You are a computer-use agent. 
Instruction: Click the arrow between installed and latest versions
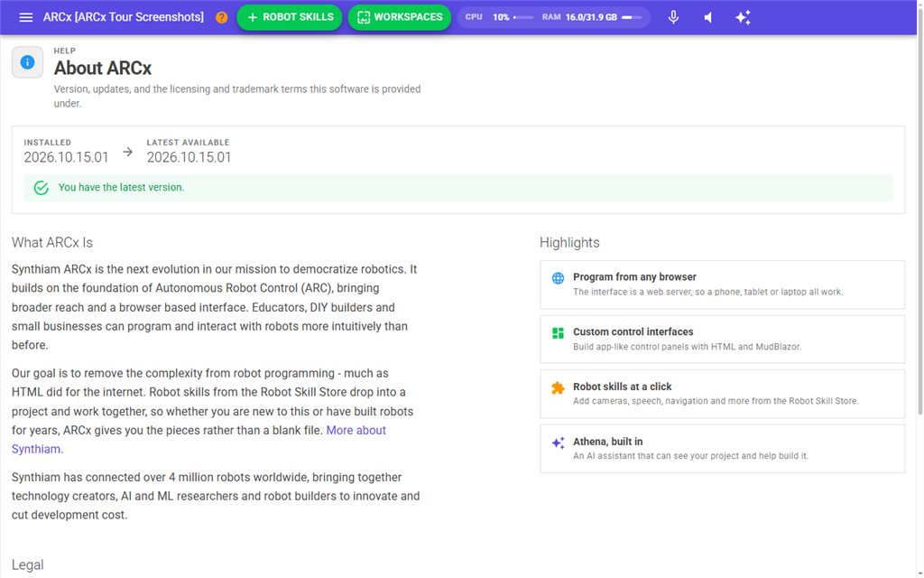tap(128, 152)
